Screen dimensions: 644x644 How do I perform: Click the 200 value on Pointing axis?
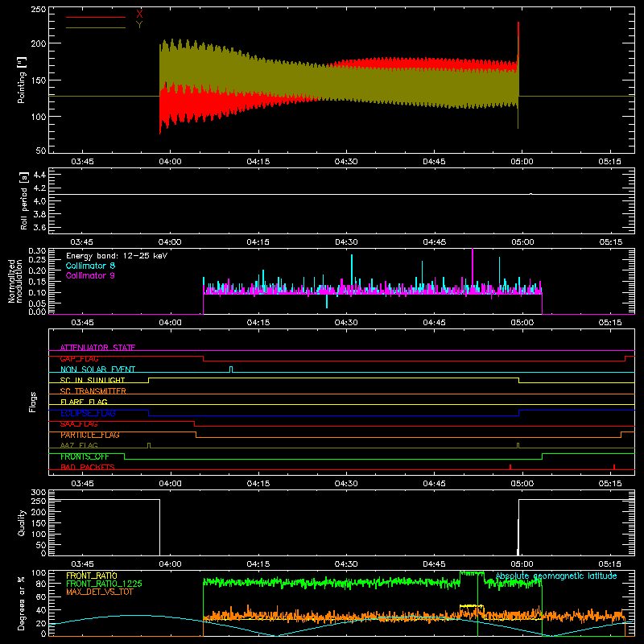point(39,43)
